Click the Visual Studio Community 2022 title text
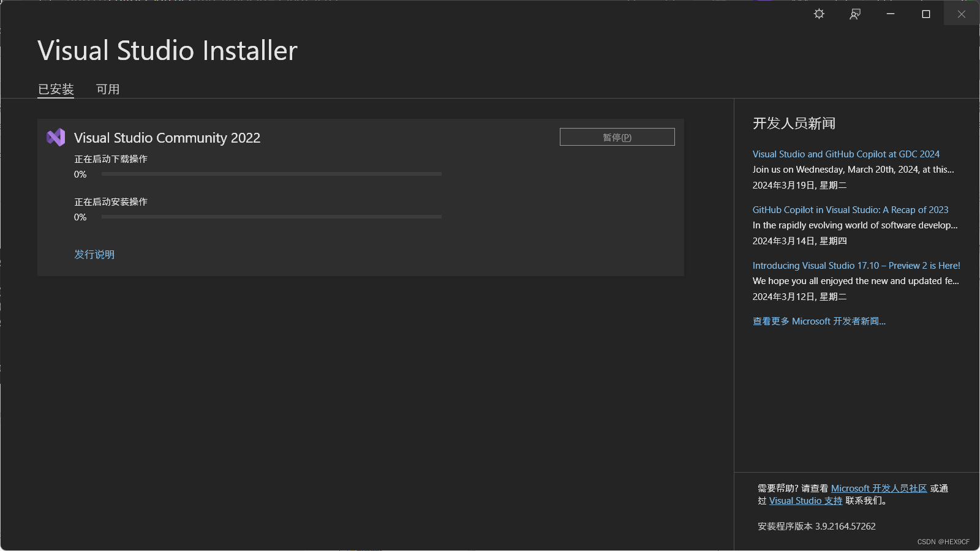The height and width of the screenshot is (551, 980). (167, 138)
